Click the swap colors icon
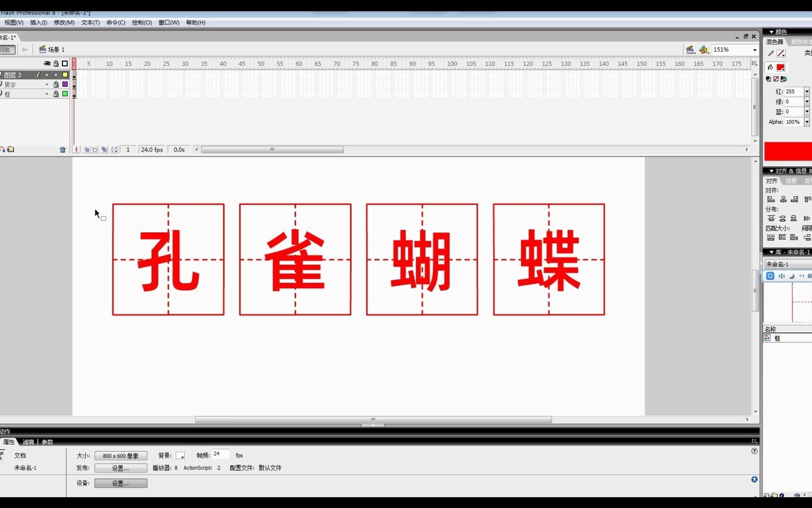This screenshot has width=812, height=508. pyautogui.click(x=783, y=79)
